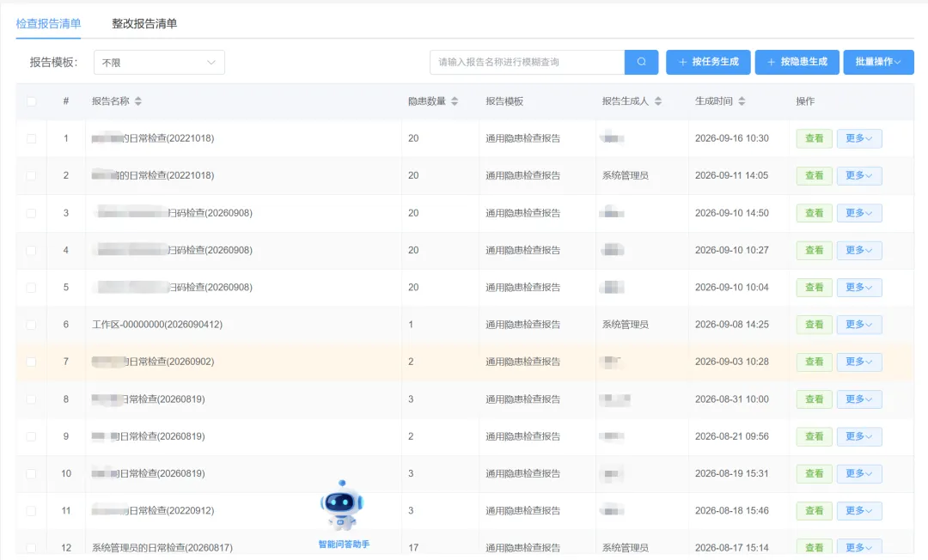Screen dimensions: 928x560
Task: Open 更多 menu for row 10
Action: coord(858,473)
